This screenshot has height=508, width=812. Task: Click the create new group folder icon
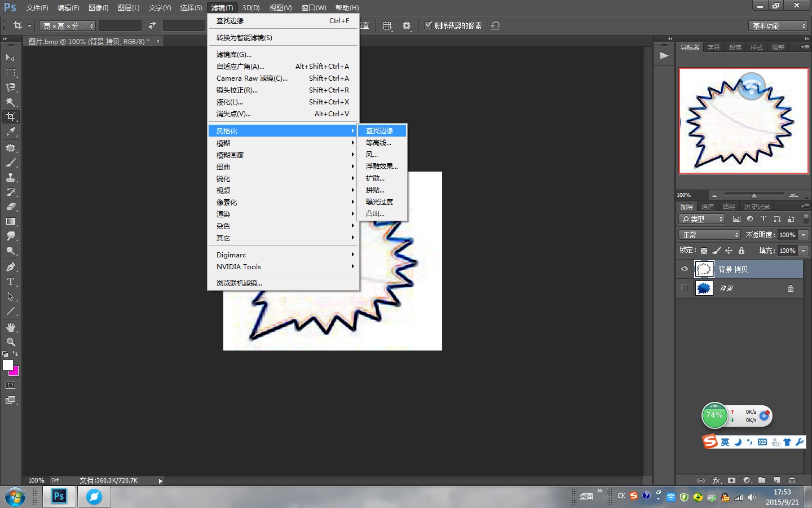[x=762, y=480]
